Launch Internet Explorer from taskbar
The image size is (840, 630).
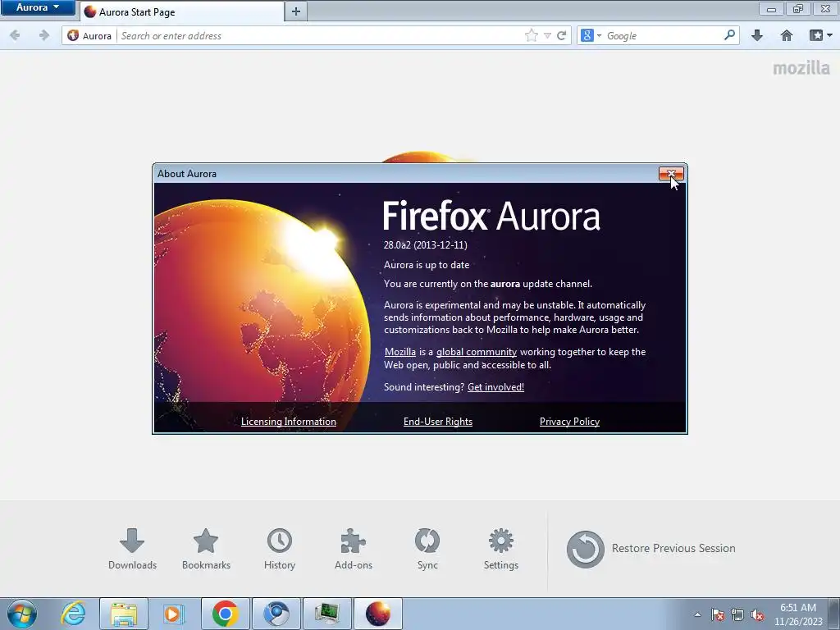pos(73,614)
